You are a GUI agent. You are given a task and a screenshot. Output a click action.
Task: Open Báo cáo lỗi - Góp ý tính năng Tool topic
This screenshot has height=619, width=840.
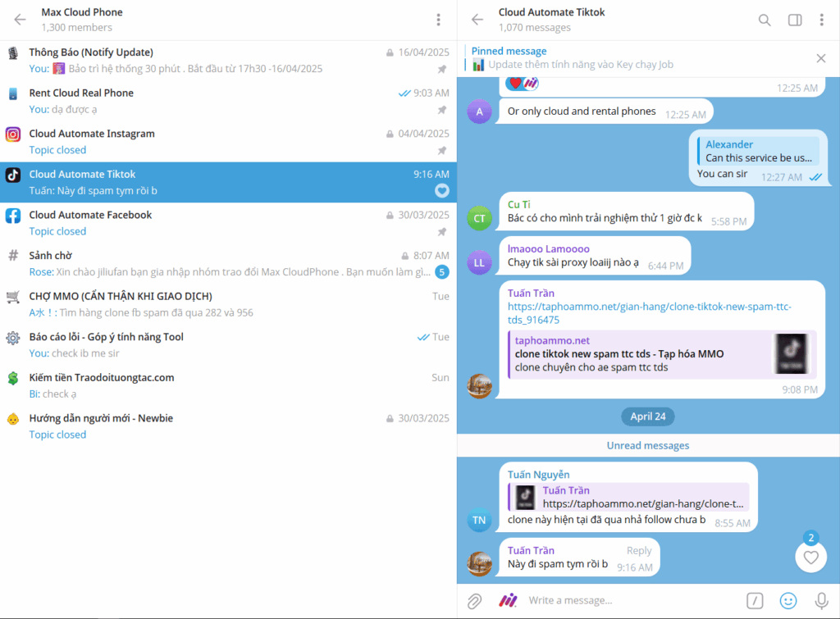pyautogui.click(x=228, y=345)
